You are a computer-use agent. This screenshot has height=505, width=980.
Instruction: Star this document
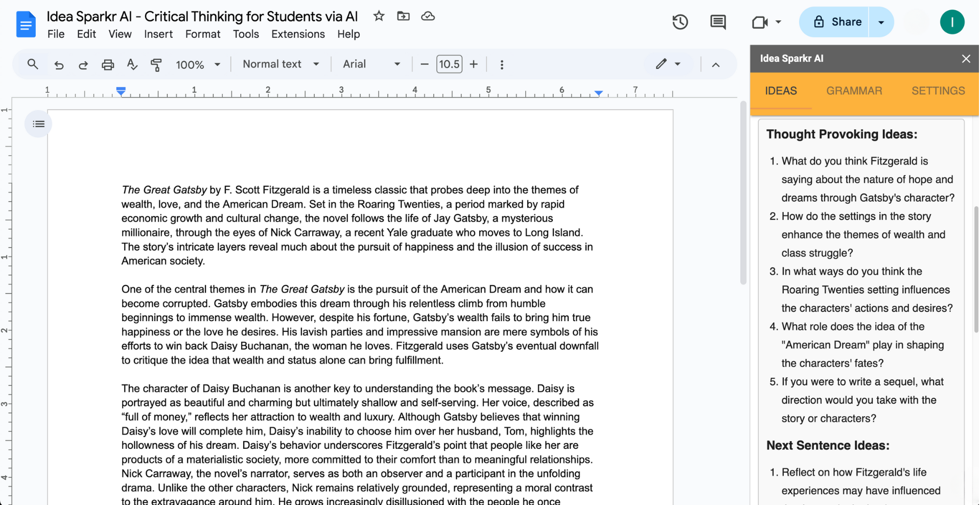click(x=379, y=16)
